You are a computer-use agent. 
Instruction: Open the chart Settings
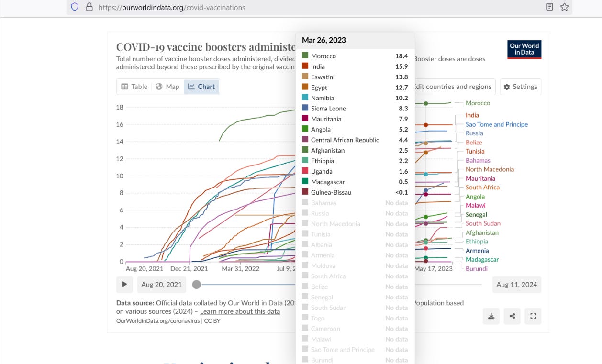coord(521,87)
